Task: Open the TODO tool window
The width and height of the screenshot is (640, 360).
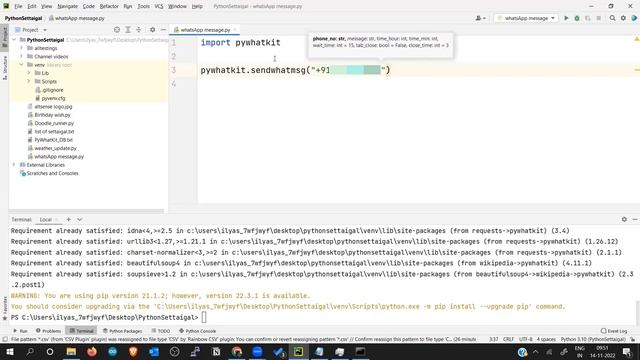Action: click(x=161, y=331)
